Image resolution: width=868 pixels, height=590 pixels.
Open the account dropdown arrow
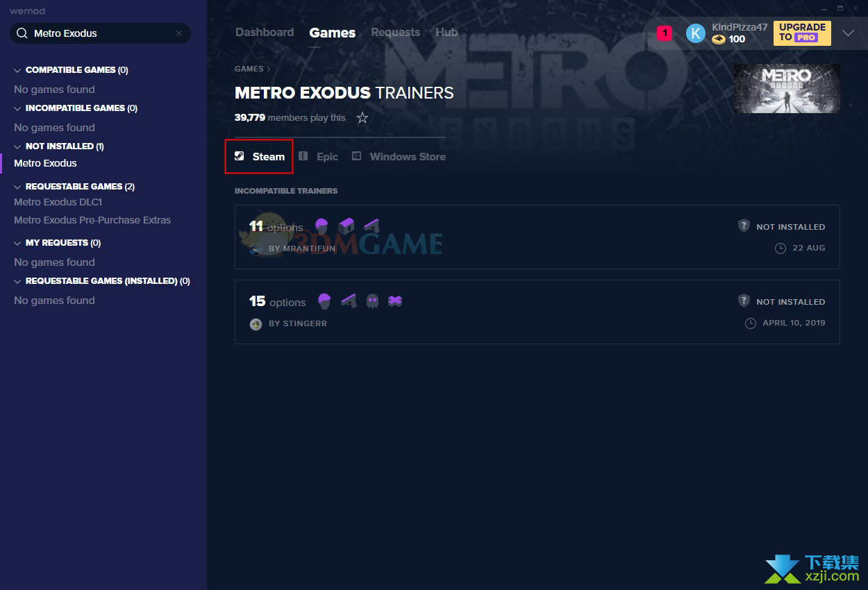click(x=848, y=33)
